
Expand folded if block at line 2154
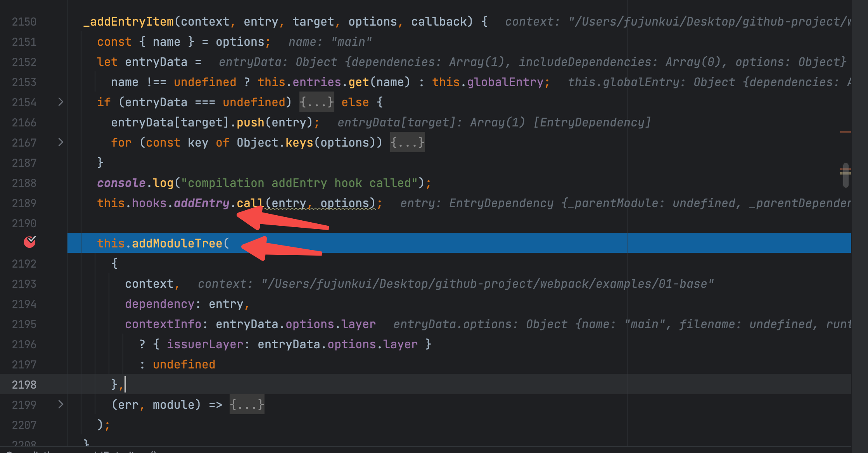pos(61,102)
